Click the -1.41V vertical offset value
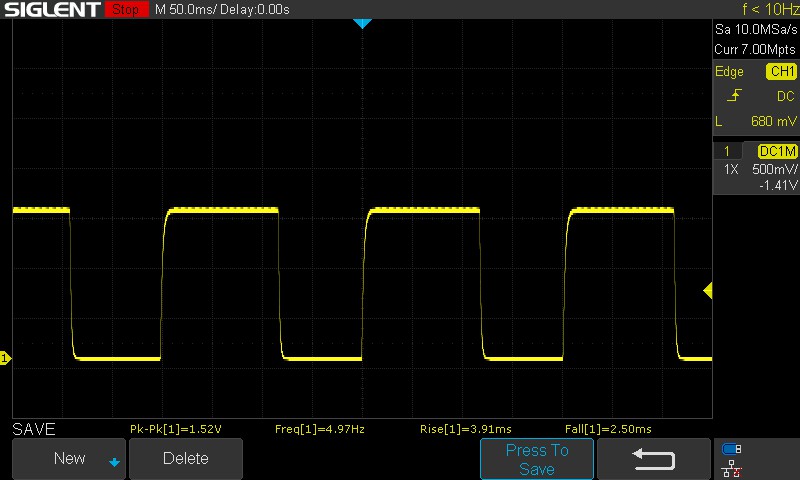 (778, 185)
